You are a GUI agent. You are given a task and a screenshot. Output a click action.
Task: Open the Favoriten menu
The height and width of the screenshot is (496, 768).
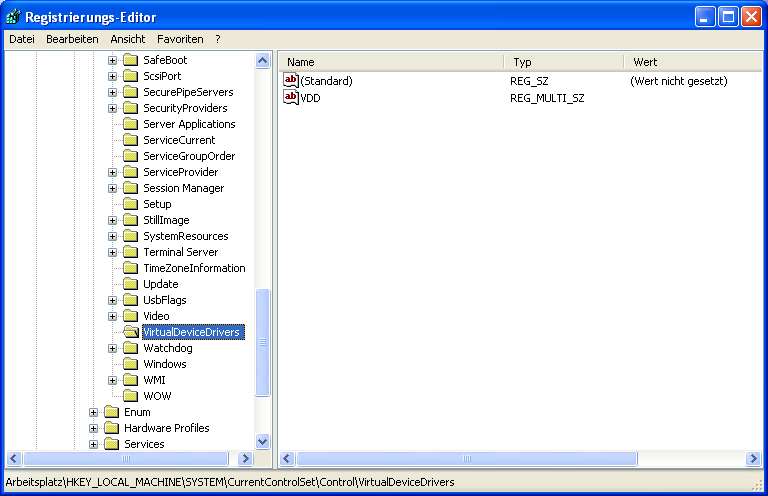coord(180,39)
